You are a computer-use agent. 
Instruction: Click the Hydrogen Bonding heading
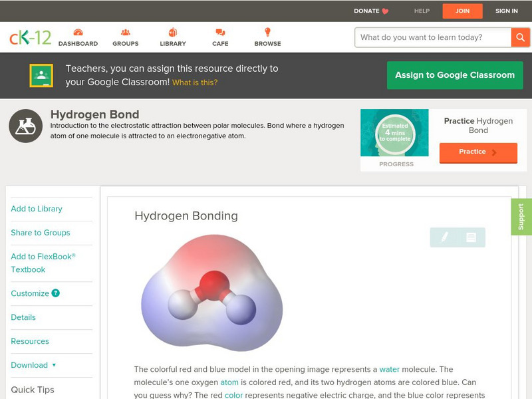pyautogui.click(x=186, y=215)
